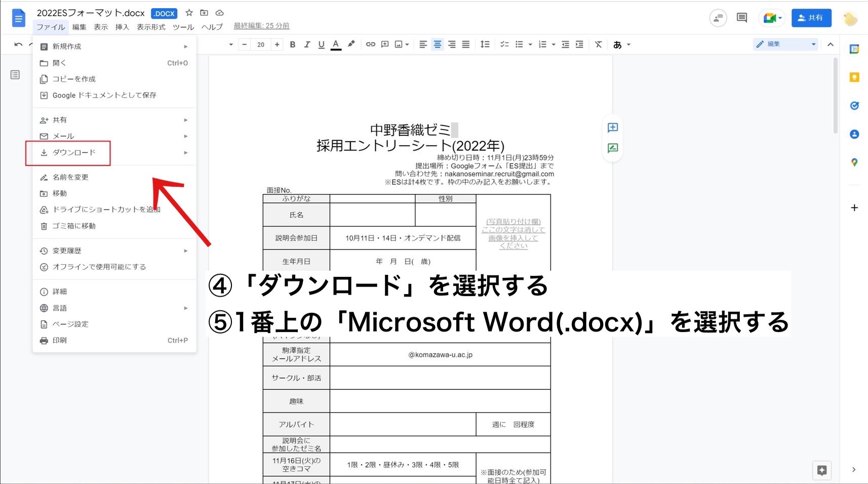Click the insert link icon

pos(371,45)
